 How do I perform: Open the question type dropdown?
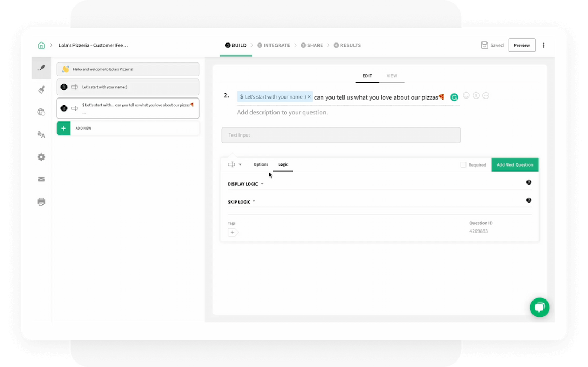pos(235,164)
